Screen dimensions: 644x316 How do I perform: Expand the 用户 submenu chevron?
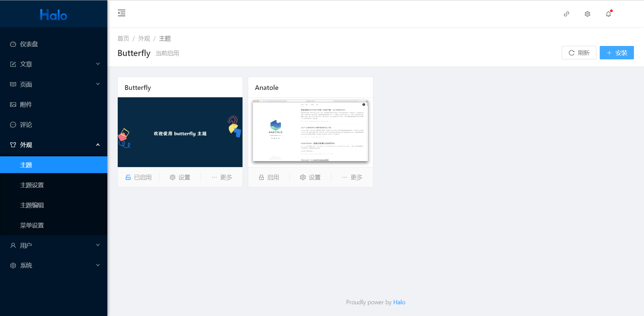click(98, 245)
